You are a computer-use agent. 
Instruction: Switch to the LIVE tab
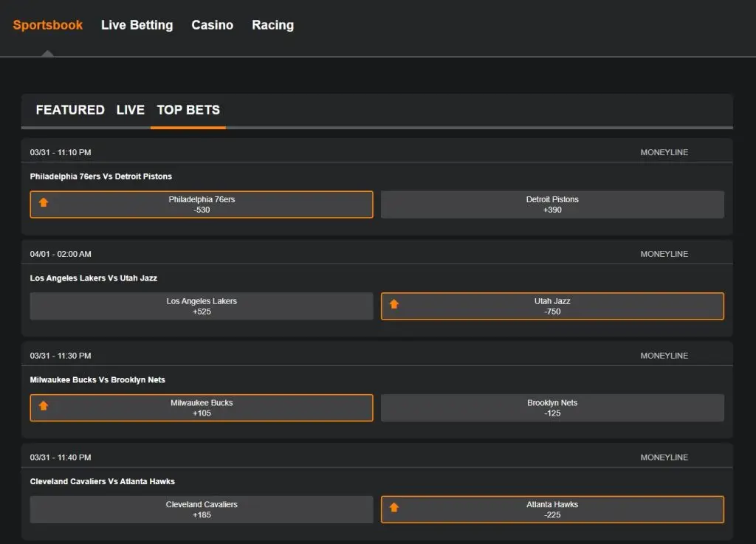(130, 110)
